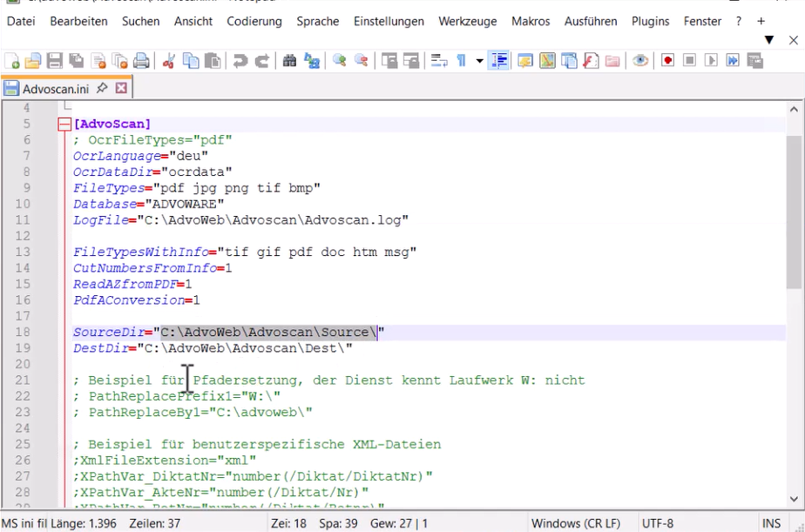805x532 pixels.
Task: Redo the last undone edit
Action: [x=262, y=61]
